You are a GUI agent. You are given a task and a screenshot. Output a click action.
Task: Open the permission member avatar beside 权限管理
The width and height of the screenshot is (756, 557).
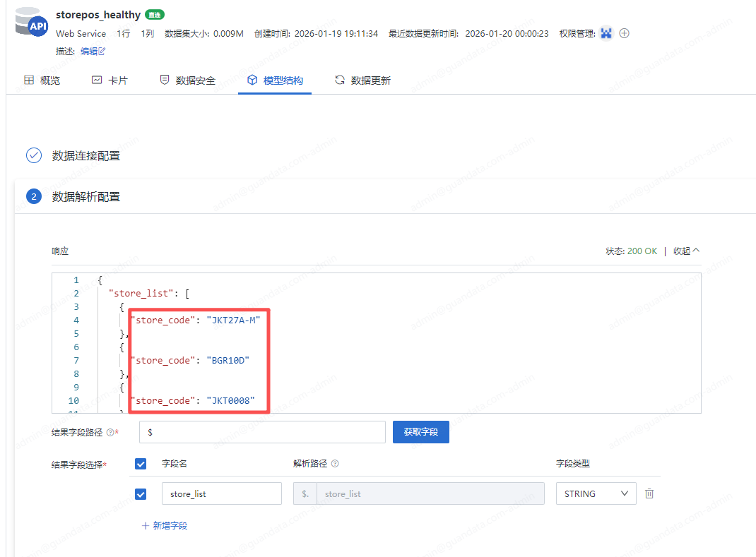pyautogui.click(x=606, y=32)
